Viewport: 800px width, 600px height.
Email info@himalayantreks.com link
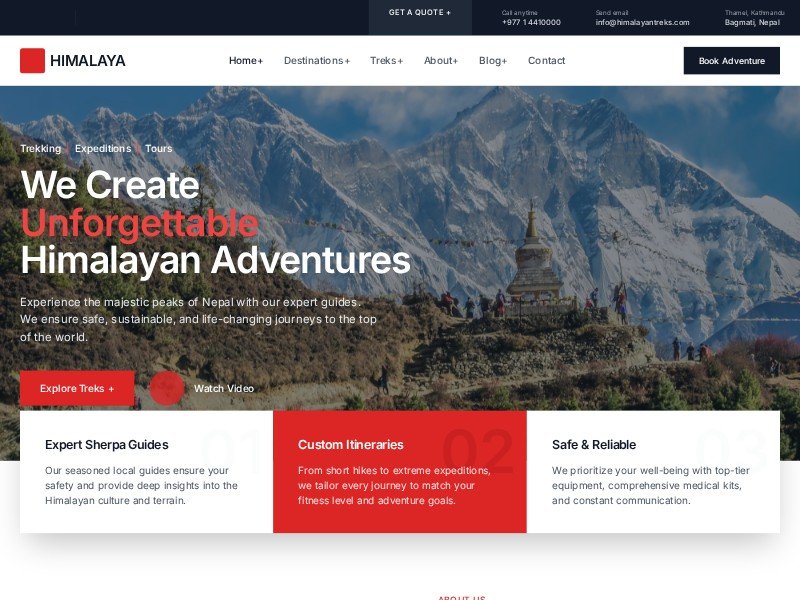tap(642, 22)
